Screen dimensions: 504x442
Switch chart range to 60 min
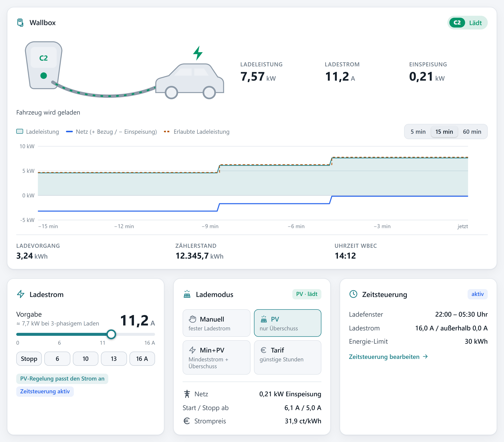click(472, 132)
